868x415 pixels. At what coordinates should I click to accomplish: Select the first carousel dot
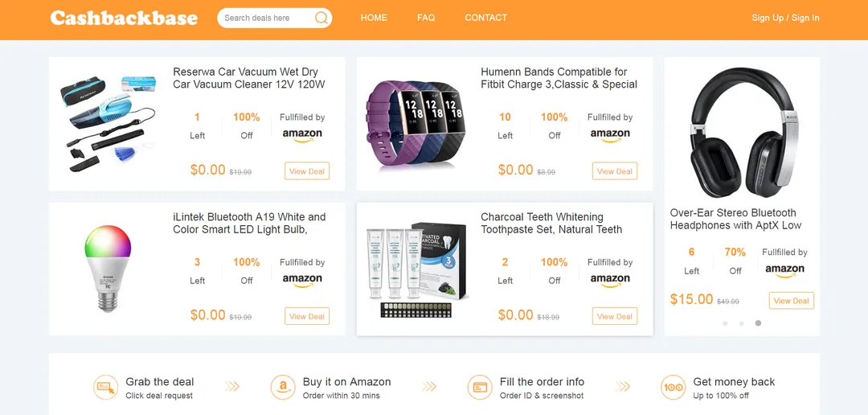(x=725, y=323)
